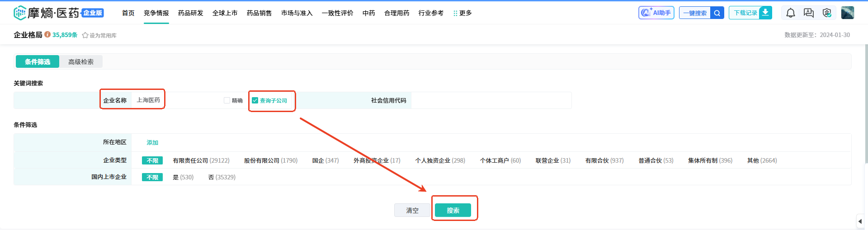Open the 中药 menu

coord(369,13)
